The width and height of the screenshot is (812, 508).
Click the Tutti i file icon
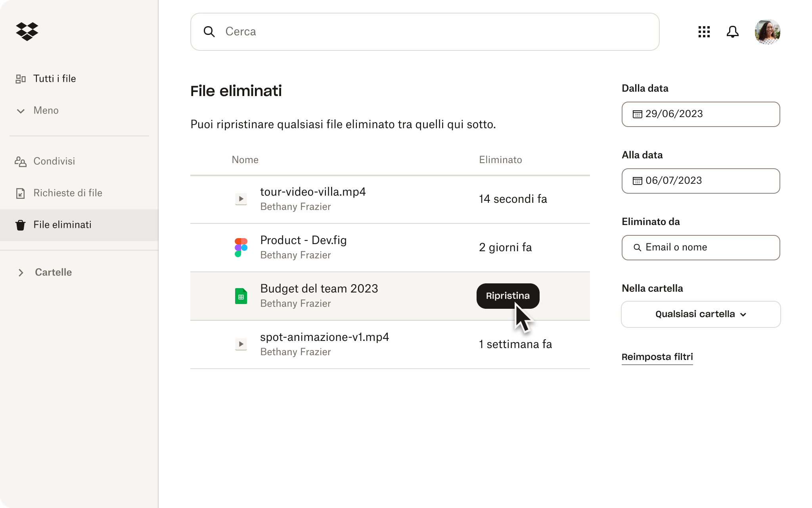[x=21, y=79]
